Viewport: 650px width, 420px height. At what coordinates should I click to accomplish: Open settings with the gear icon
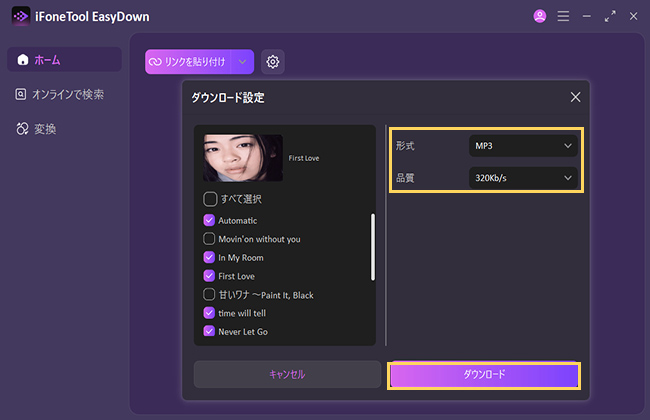(273, 62)
